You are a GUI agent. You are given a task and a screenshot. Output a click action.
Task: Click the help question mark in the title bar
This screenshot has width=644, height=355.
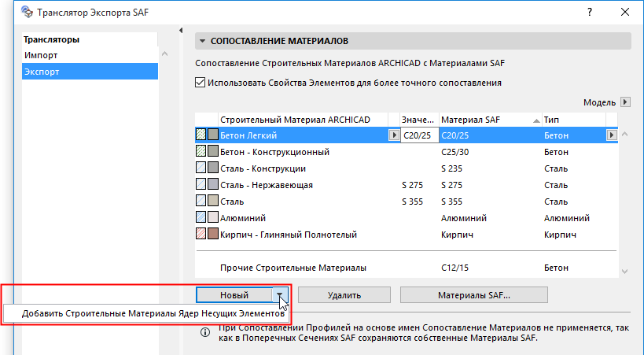click(590, 12)
